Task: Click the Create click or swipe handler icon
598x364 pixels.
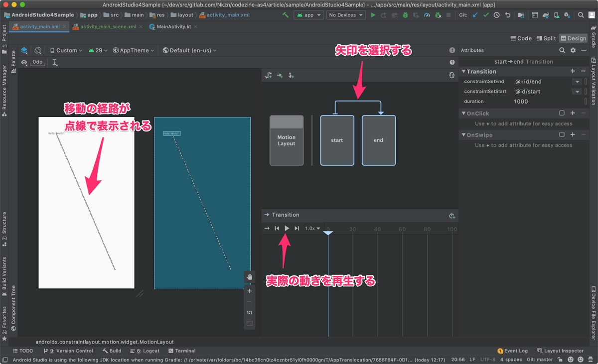Action: 291,75
